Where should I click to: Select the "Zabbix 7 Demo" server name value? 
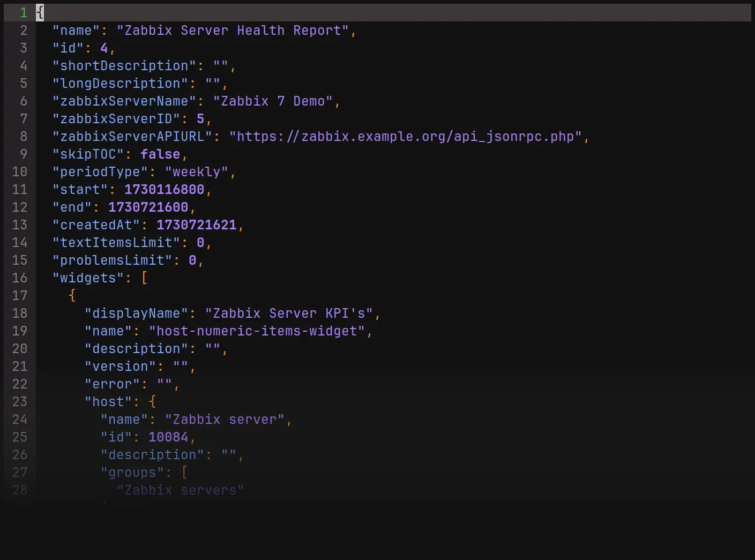point(273,101)
